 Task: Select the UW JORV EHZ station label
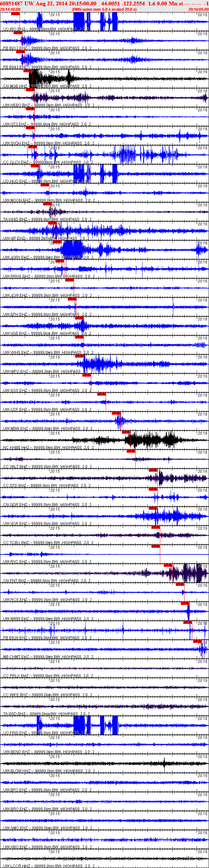click(x=48, y=258)
